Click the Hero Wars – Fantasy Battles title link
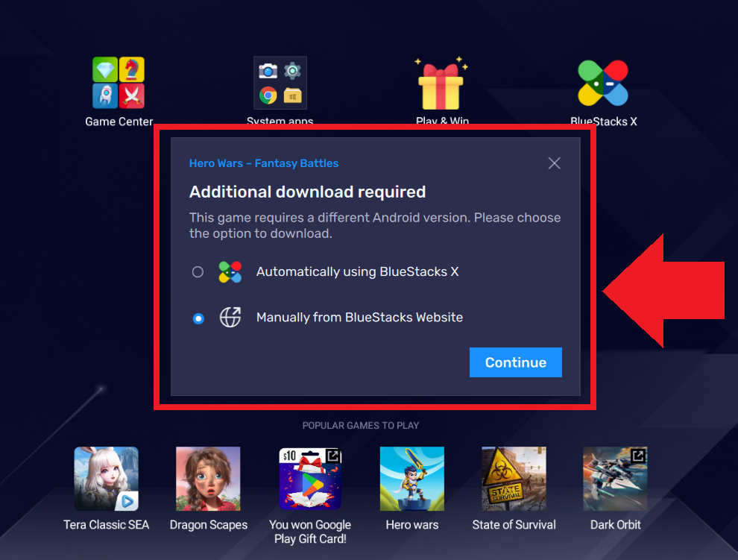Screen dimensions: 738x560 pyautogui.click(x=264, y=163)
